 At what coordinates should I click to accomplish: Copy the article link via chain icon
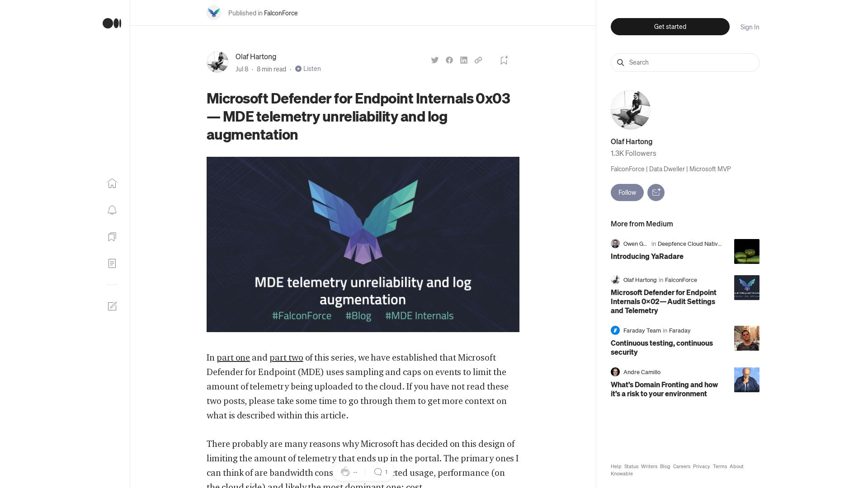point(478,60)
